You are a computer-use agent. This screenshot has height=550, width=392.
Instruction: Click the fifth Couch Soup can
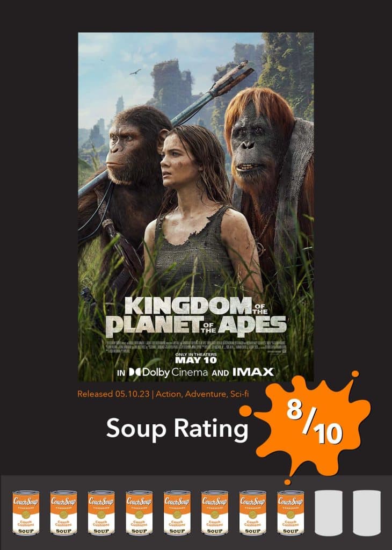point(177,512)
